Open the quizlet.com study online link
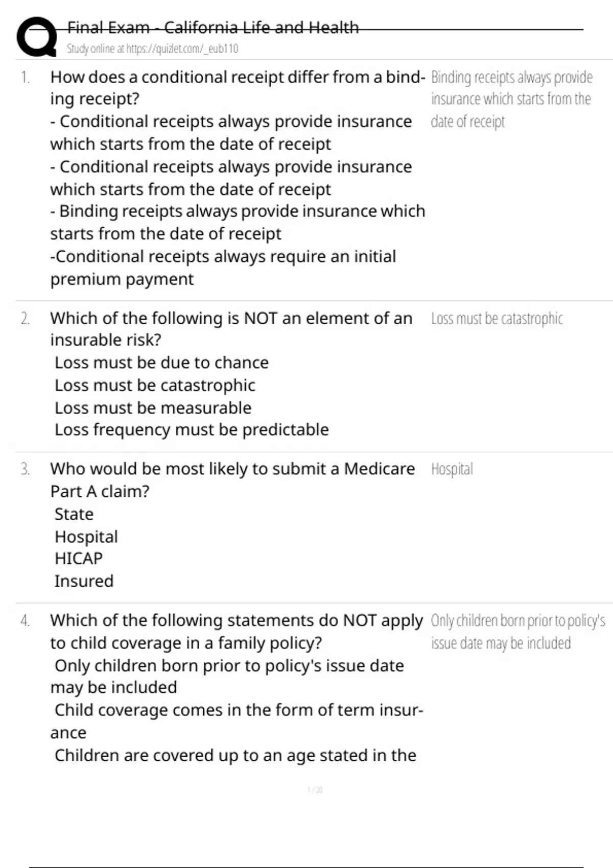 tap(152, 49)
